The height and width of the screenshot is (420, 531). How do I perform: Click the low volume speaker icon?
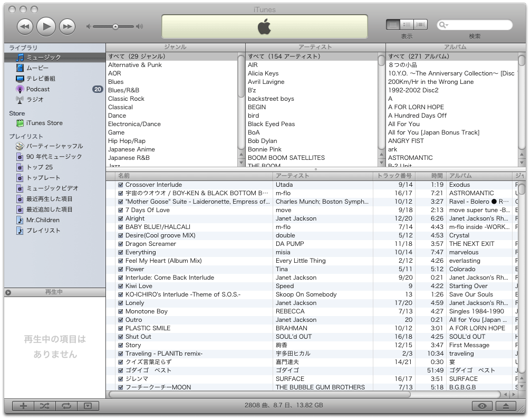89,26
